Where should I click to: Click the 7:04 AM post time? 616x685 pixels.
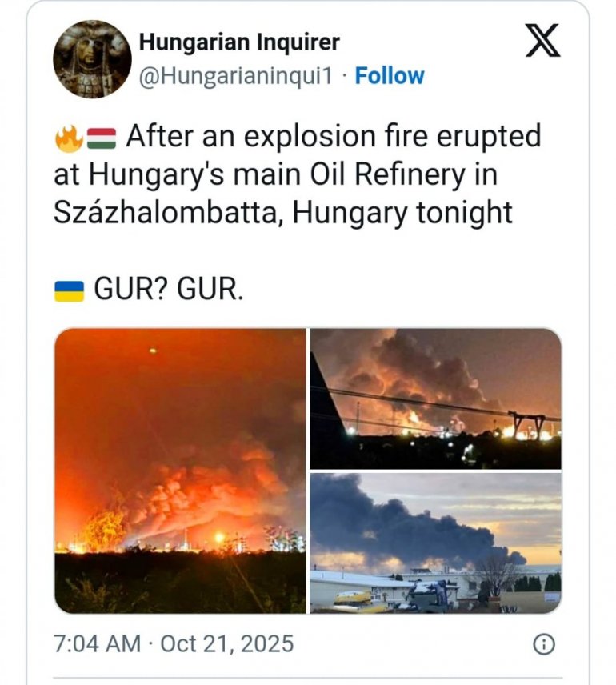95,643
